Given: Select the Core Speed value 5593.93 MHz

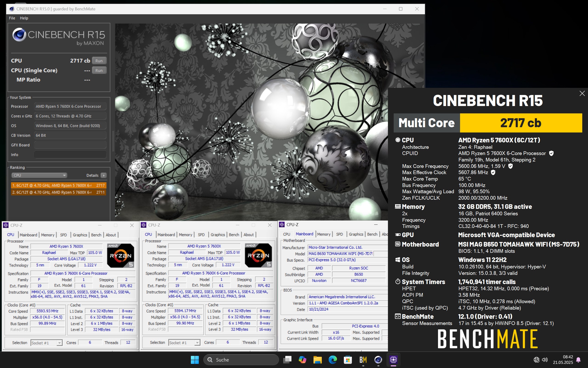Looking at the screenshot, I should point(47,311).
